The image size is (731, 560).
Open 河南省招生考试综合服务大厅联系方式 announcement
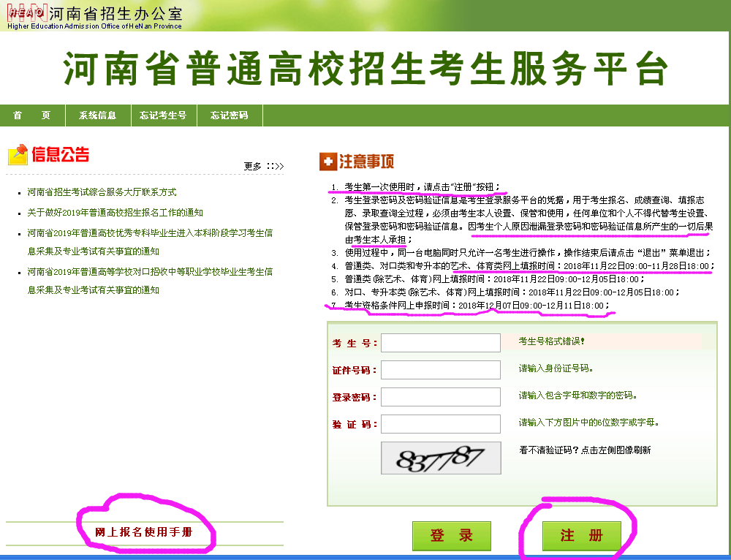(102, 192)
